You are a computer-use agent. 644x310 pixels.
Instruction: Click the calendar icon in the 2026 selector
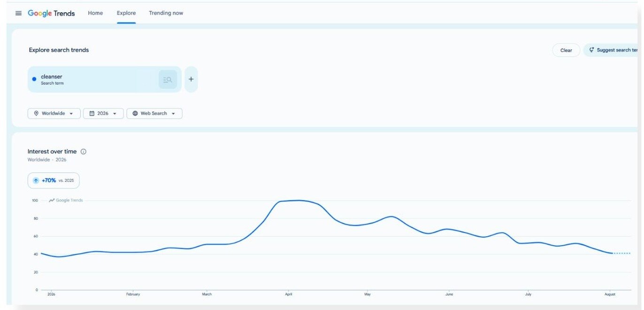point(92,114)
